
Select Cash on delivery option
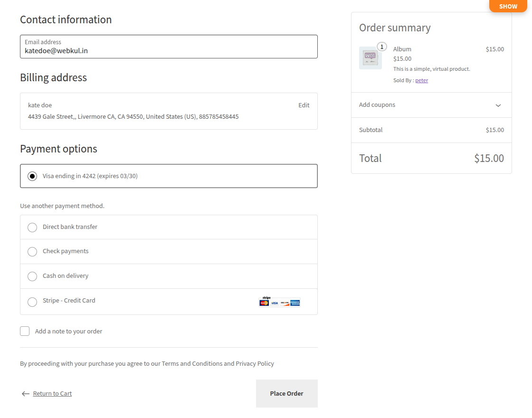32,276
